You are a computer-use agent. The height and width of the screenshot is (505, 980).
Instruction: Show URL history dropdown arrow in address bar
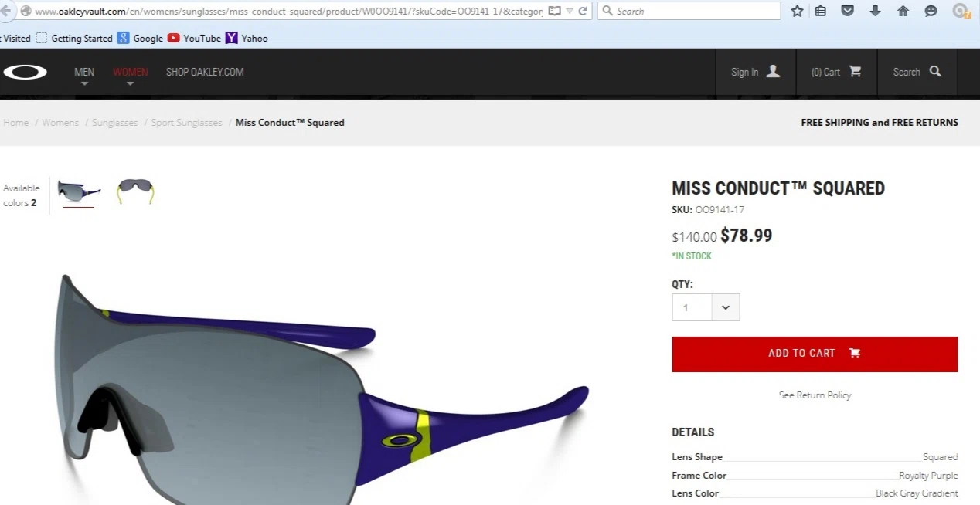(570, 11)
